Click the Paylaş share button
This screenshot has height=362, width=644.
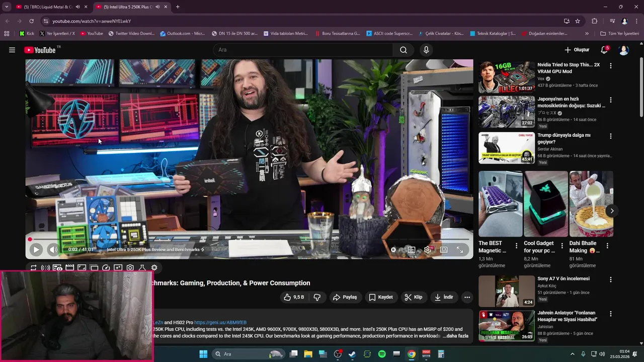[345, 297]
